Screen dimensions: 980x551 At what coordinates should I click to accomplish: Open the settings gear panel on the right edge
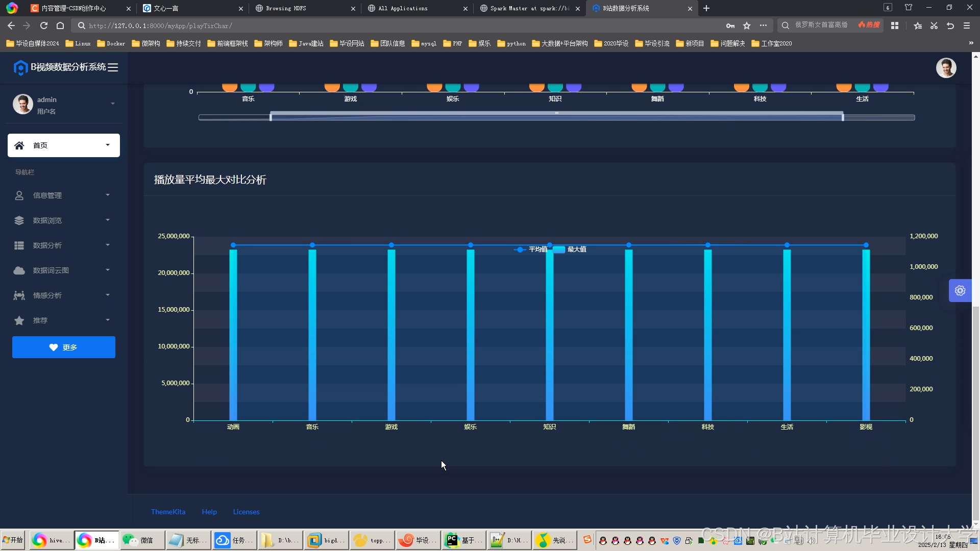960,291
